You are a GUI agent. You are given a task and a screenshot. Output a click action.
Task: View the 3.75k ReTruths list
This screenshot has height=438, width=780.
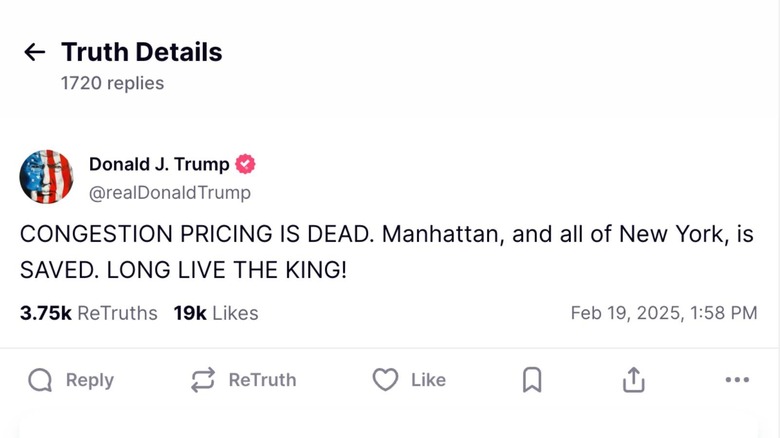click(x=89, y=313)
